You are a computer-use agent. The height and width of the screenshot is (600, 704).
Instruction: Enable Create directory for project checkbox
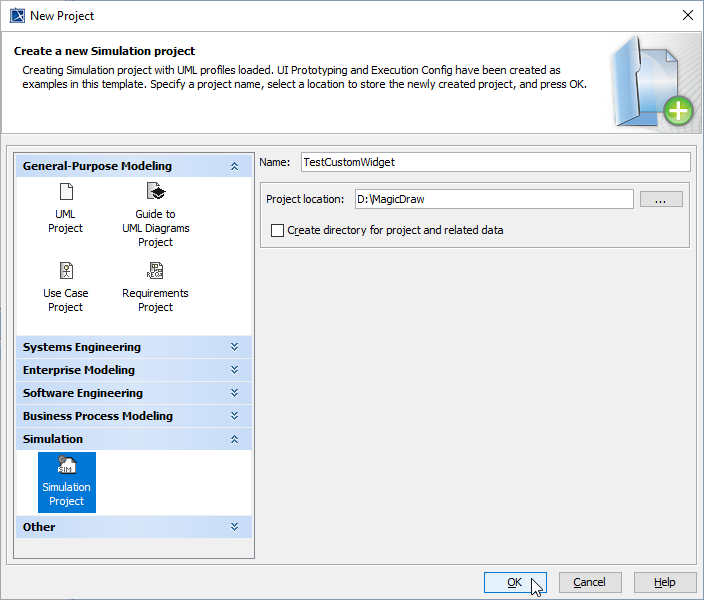[277, 230]
